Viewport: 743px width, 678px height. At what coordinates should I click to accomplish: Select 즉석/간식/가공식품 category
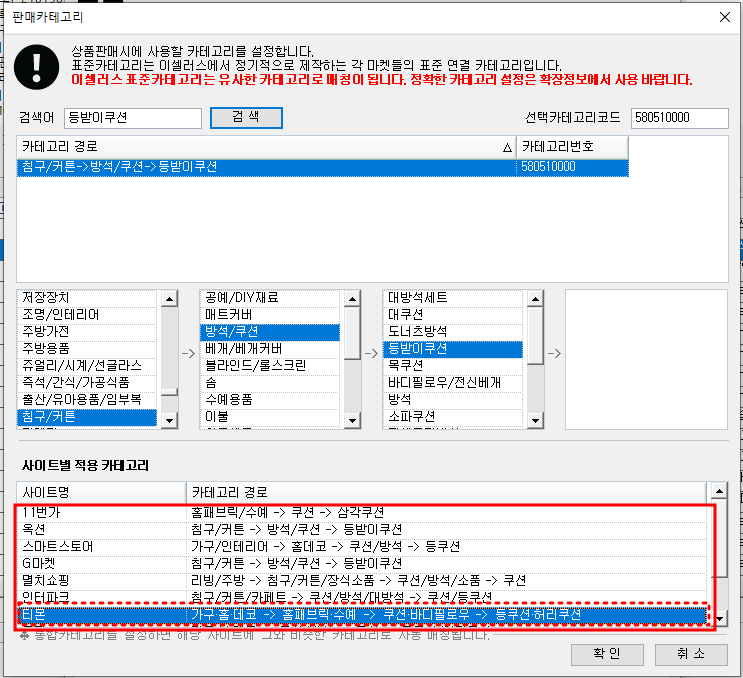(x=87, y=383)
